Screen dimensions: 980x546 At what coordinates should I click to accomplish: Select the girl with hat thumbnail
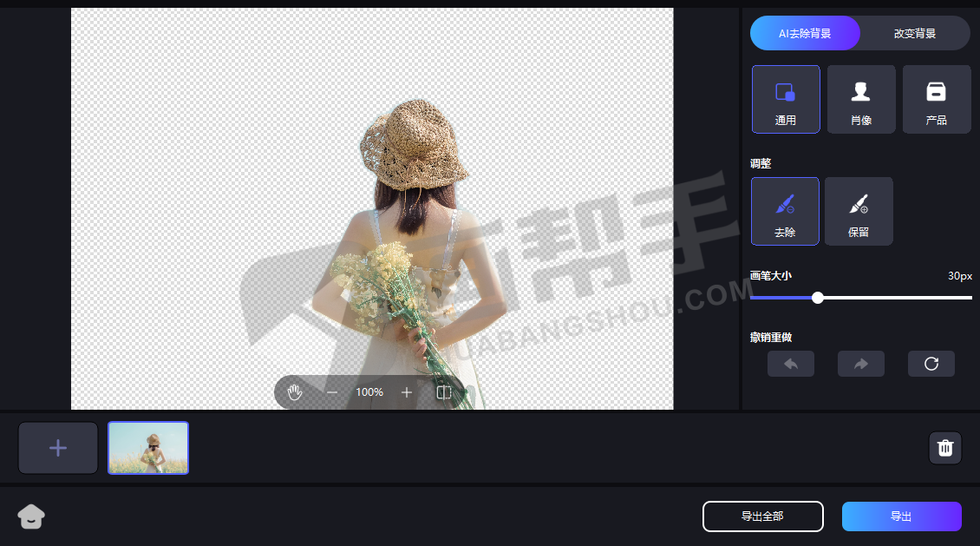[x=148, y=448]
